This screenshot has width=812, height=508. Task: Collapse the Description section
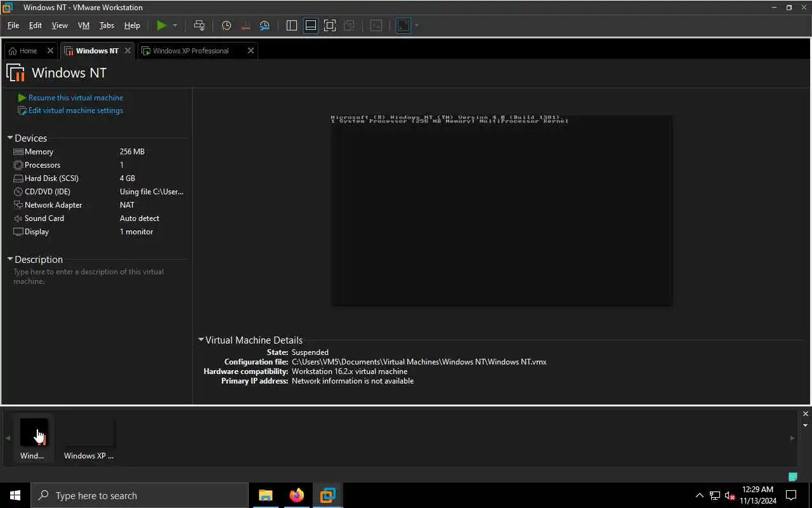10,259
